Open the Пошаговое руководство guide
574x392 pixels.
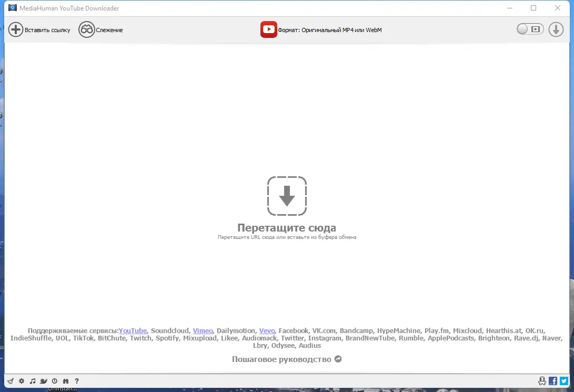pos(281,359)
